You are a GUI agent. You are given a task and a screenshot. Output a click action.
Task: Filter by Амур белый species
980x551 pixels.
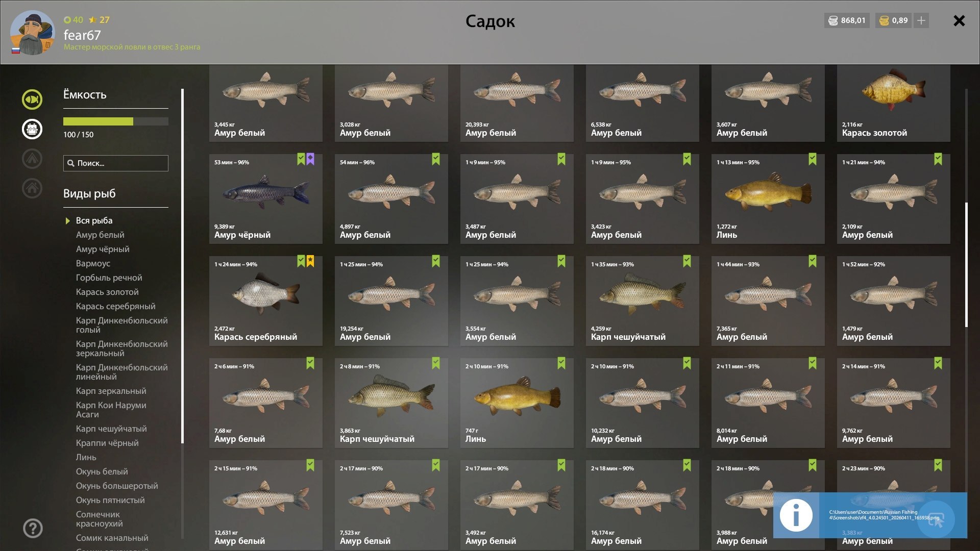point(100,235)
